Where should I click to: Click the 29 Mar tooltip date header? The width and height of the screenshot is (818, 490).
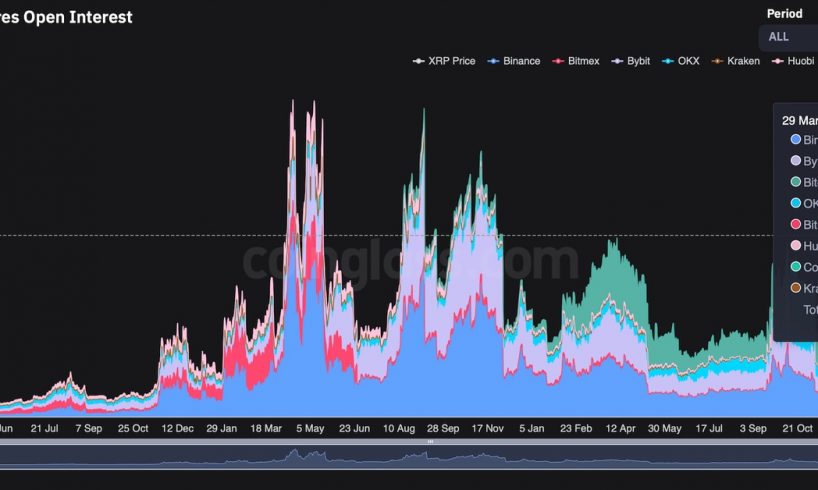[800, 119]
